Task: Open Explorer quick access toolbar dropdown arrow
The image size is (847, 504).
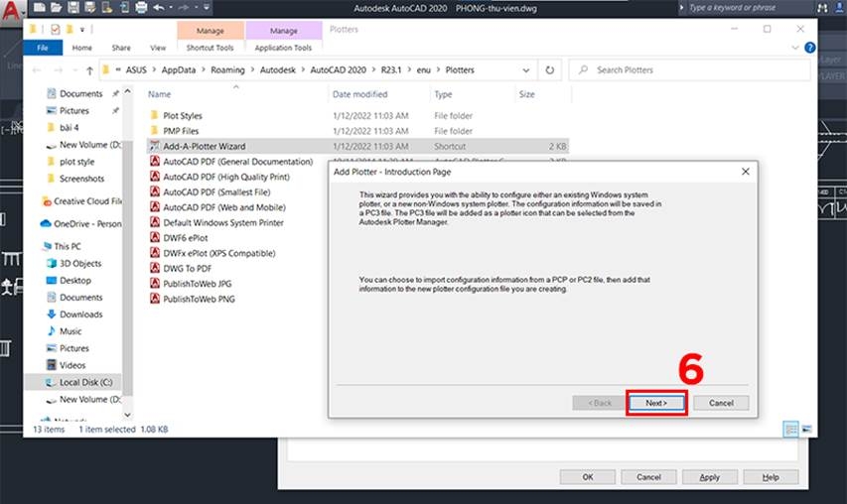Action: [82, 30]
